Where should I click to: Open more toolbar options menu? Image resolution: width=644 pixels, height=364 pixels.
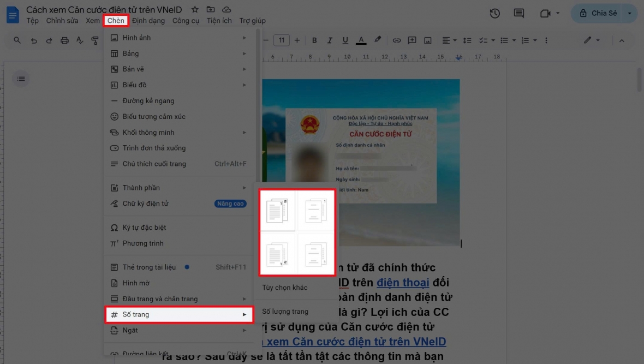click(x=546, y=40)
